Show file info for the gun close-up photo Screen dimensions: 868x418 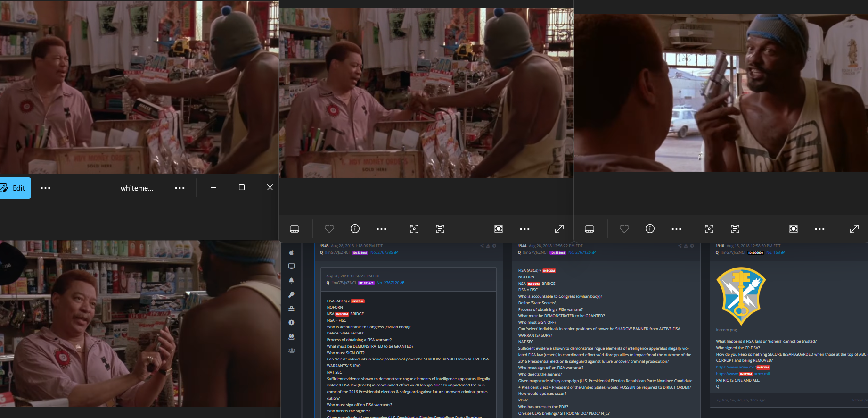click(x=650, y=229)
